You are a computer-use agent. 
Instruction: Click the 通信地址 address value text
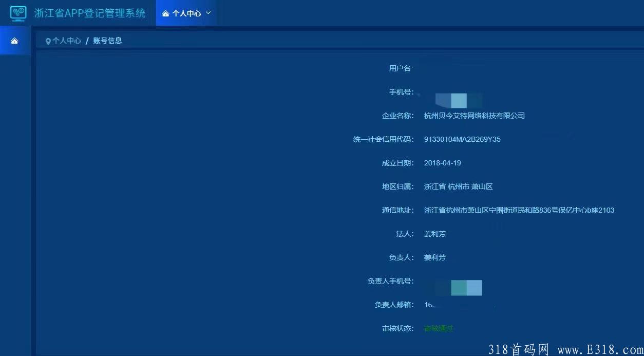tap(519, 210)
